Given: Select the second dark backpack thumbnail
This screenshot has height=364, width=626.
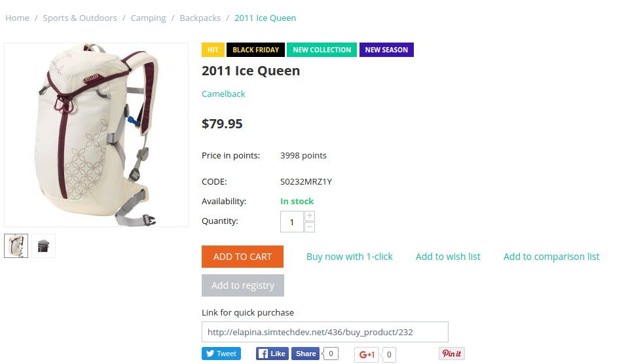Looking at the screenshot, I should pos(43,246).
